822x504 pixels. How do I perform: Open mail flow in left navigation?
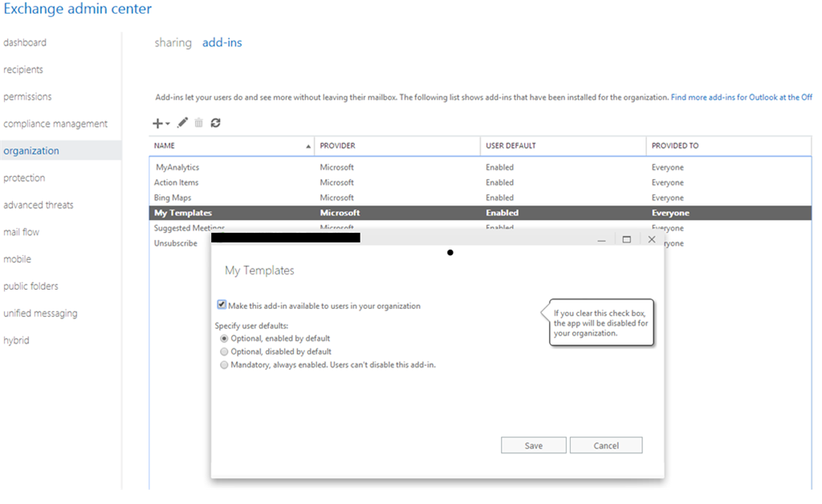(22, 232)
